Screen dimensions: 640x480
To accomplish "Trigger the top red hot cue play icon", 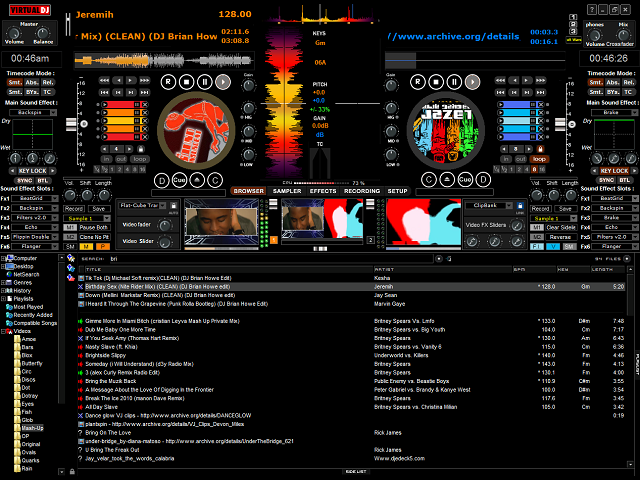I will click(104, 104).
